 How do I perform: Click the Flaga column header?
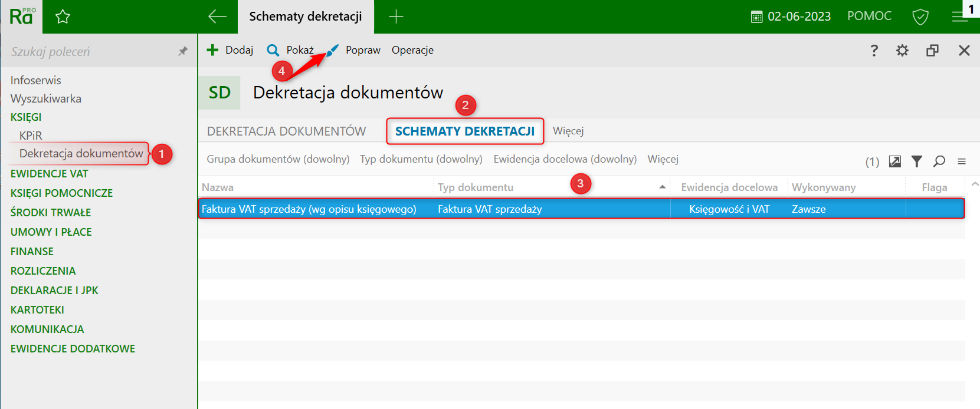(935, 187)
